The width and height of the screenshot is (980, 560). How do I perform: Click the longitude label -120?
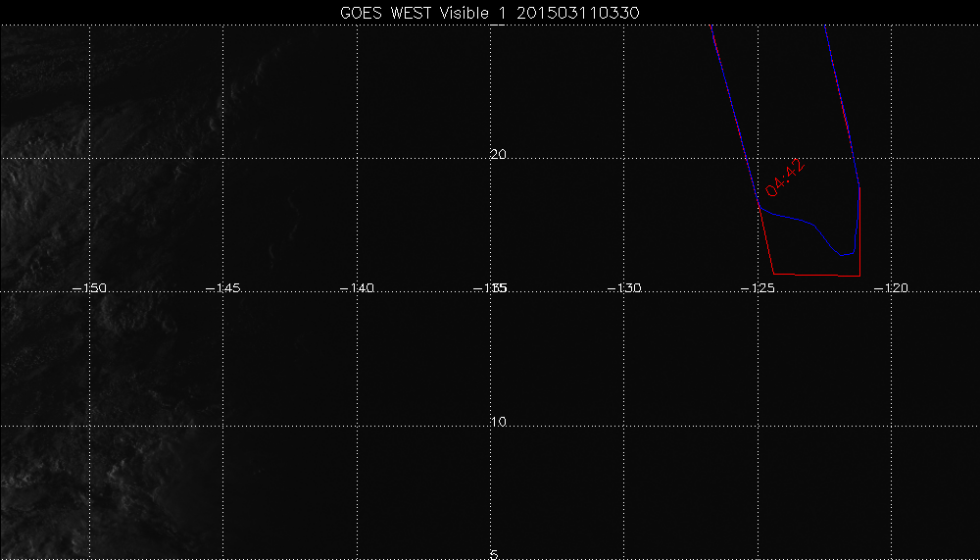891,287
